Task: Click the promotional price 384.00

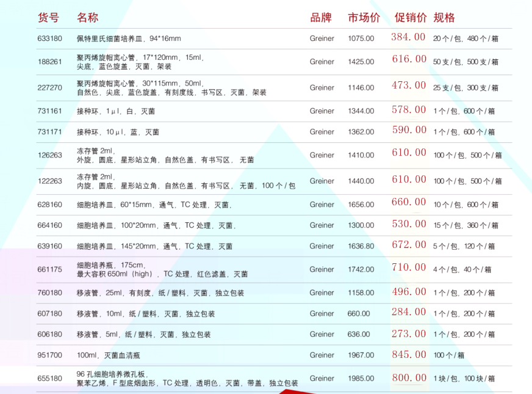Action: (x=408, y=37)
